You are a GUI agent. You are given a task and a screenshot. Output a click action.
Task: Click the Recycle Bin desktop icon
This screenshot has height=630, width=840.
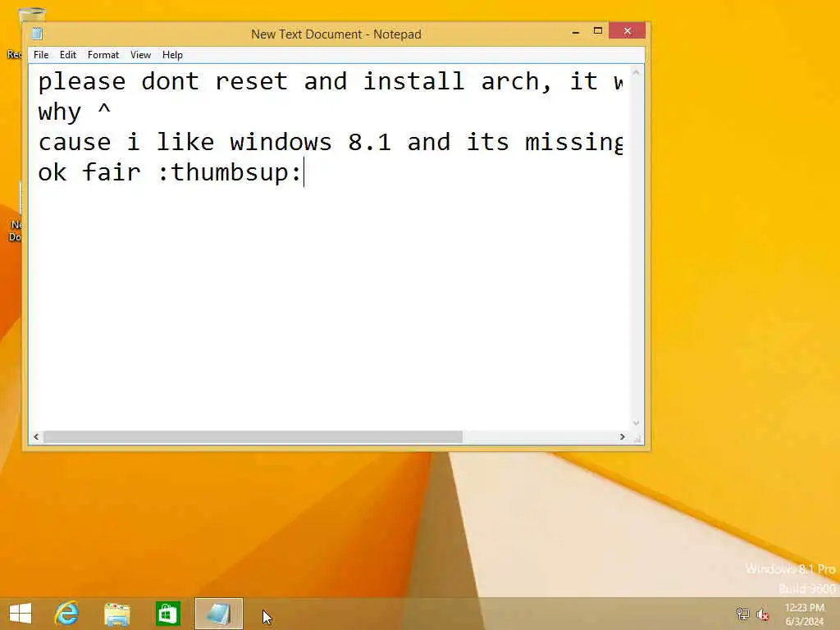click(21, 33)
